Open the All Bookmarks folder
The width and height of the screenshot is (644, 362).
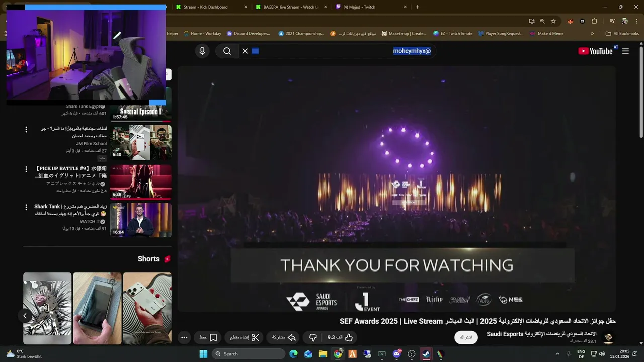click(622, 34)
